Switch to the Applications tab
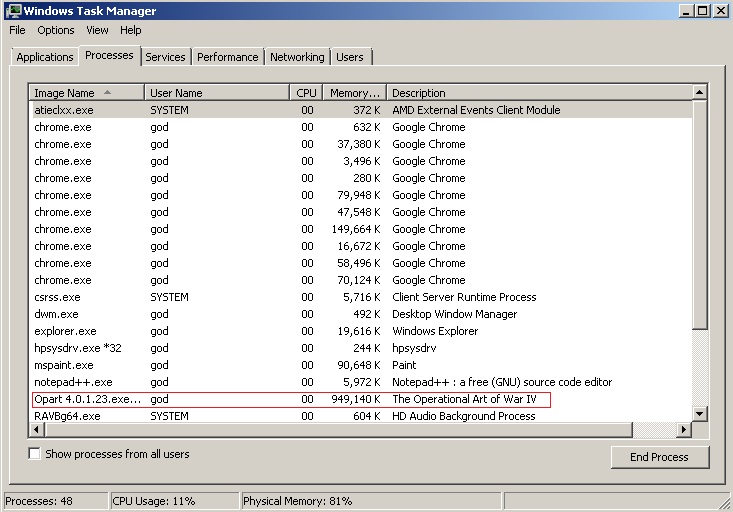Viewport: 733px width, 512px height. click(44, 57)
